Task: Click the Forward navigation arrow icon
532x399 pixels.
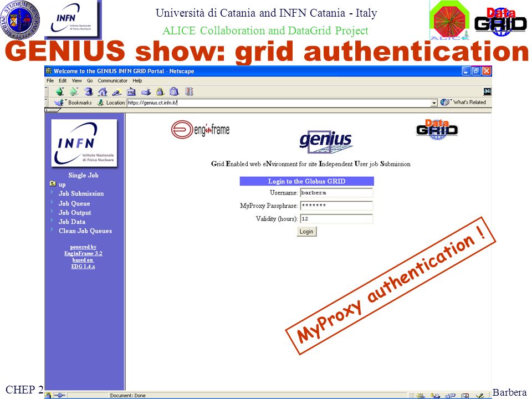Action: (74, 91)
